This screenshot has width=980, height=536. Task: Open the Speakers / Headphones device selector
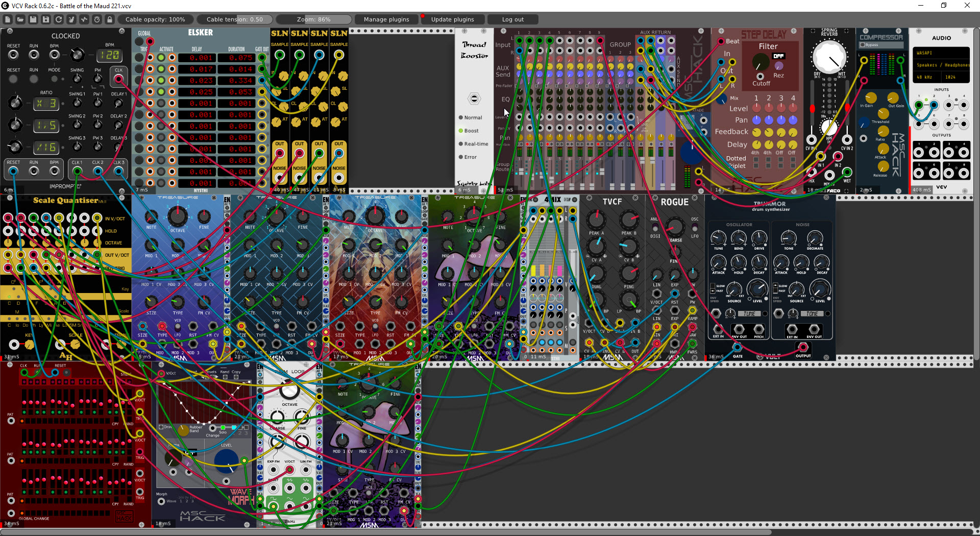[x=941, y=65]
